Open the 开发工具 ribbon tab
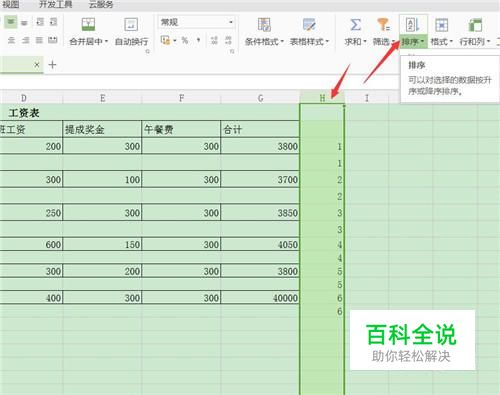 click(x=55, y=4)
